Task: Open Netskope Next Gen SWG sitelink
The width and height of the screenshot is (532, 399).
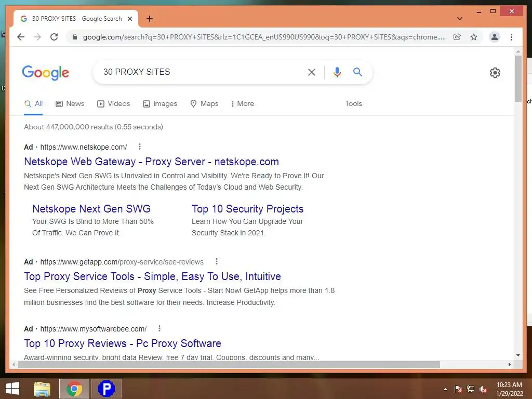Action: click(91, 209)
